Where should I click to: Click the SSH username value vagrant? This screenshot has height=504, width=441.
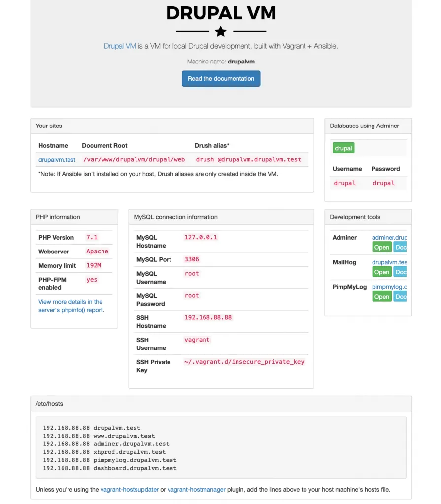tap(197, 340)
